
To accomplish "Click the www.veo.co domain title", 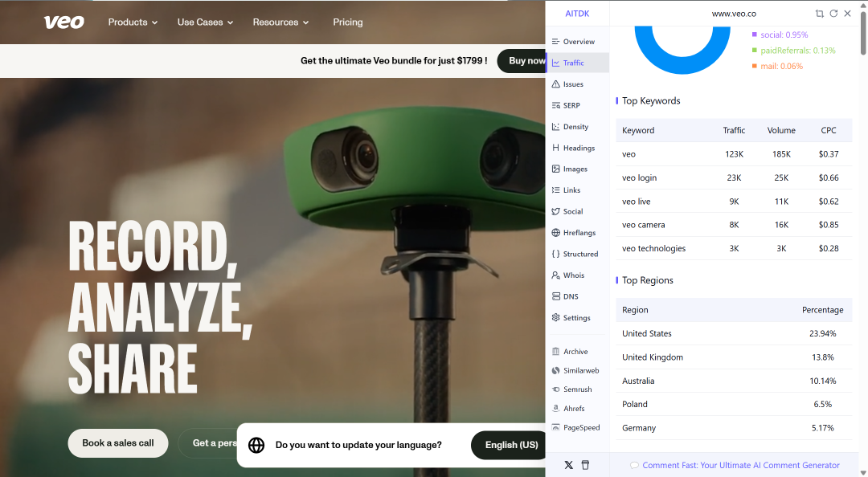I will pos(734,14).
